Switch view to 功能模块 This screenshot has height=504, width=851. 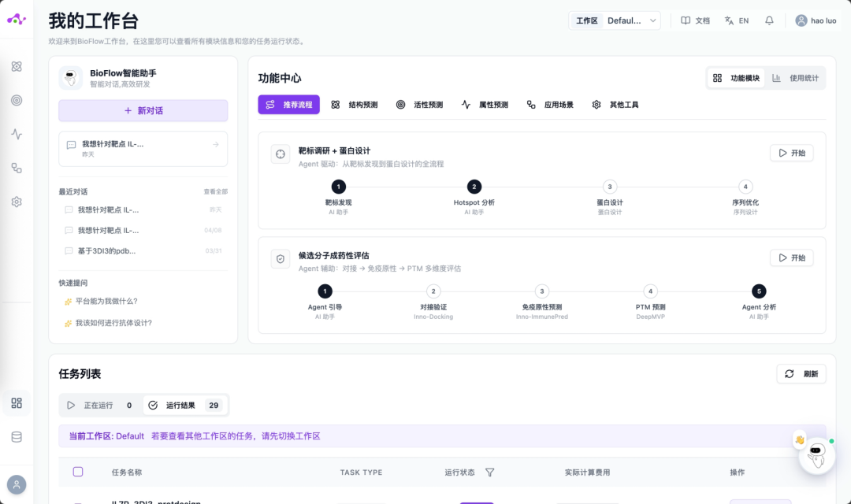pyautogui.click(x=737, y=78)
